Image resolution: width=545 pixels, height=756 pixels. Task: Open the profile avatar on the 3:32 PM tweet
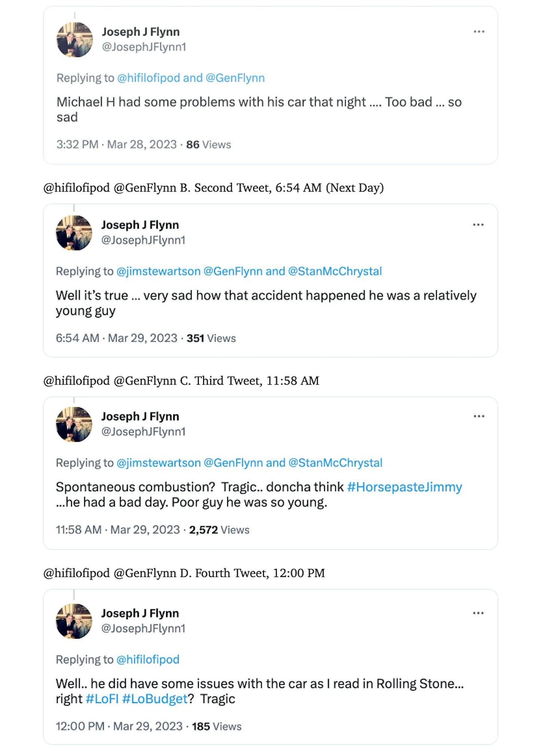74,40
